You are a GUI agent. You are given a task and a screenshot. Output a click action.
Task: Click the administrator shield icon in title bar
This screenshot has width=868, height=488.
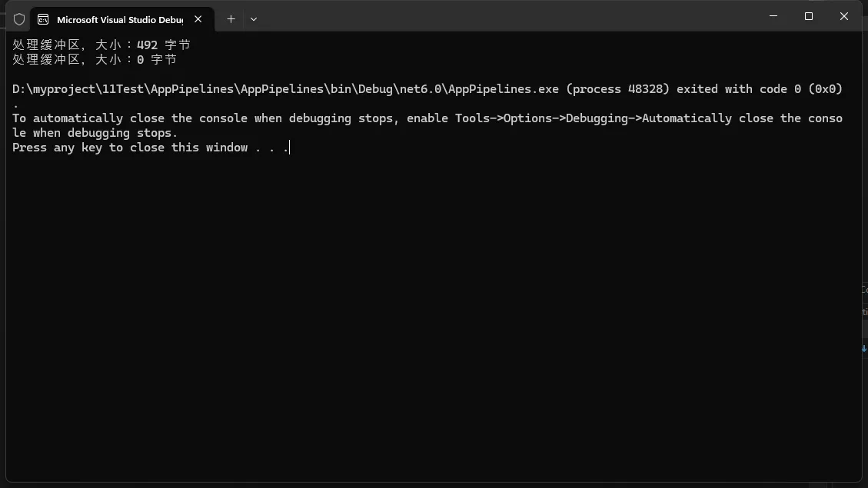coord(19,19)
